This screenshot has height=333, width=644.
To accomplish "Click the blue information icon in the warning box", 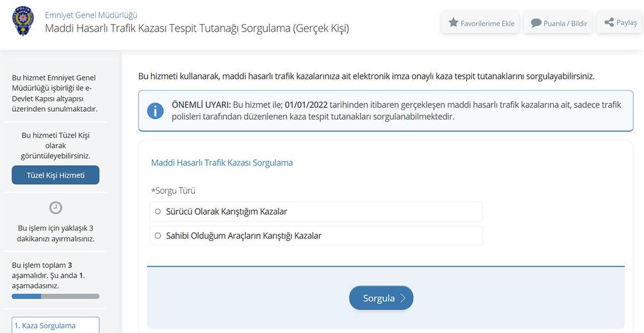I will click(x=155, y=111).
